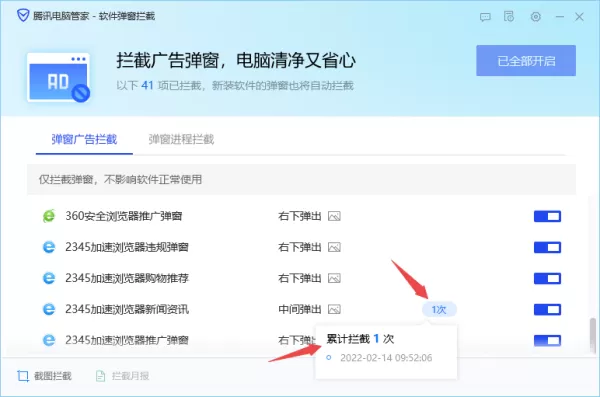Viewport: 600px width, 397px height.
Task: Open settings gear in title bar
Action: pyautogui.click(x=536, y=17)
